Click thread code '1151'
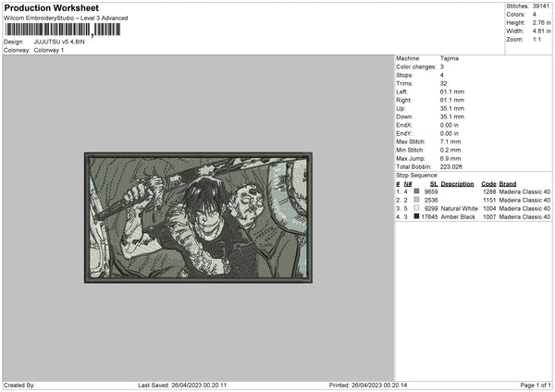555x392 pixels. (489, 201)
